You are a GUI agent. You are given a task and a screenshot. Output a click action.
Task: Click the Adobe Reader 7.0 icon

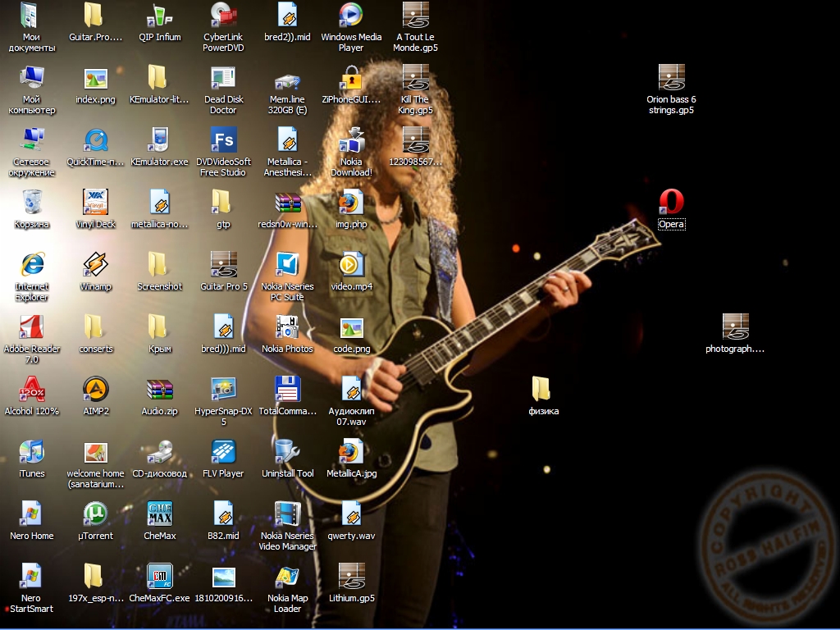point(31,327)
